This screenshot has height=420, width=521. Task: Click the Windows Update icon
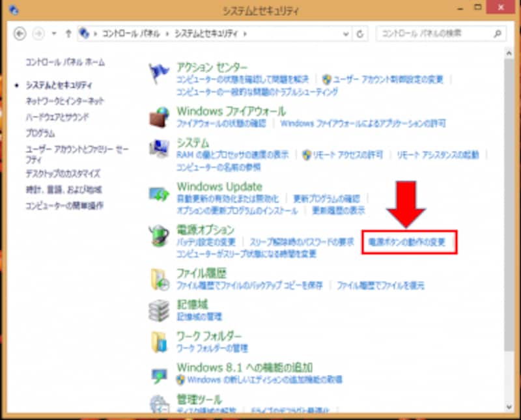pos(159,193)
